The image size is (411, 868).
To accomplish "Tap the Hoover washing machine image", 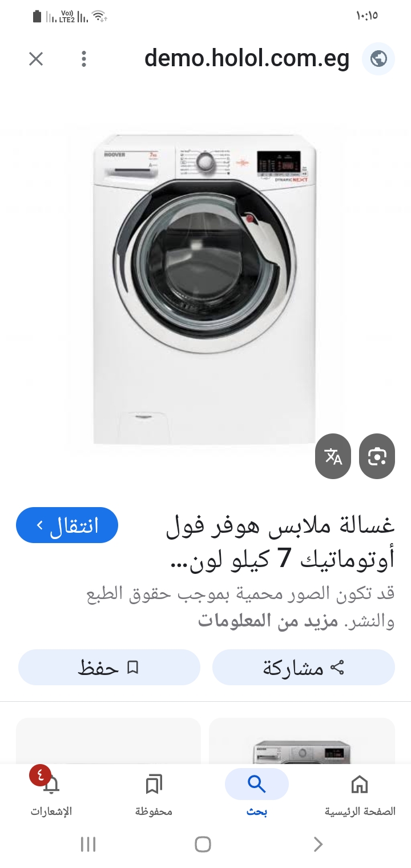I will point(205,288).
